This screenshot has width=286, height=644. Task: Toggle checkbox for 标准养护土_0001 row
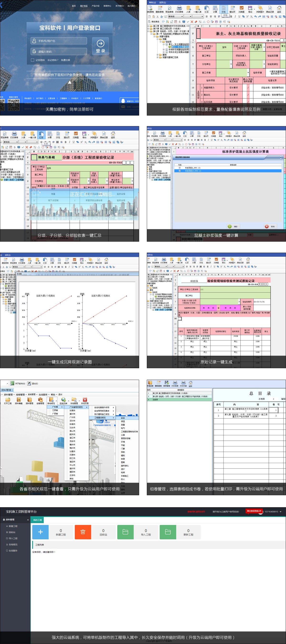179,168
